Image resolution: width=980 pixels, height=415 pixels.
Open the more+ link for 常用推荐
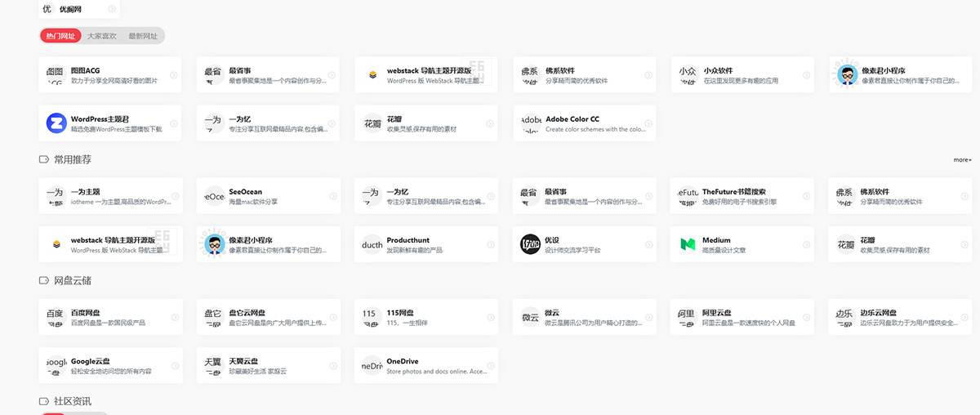point(962,160)
